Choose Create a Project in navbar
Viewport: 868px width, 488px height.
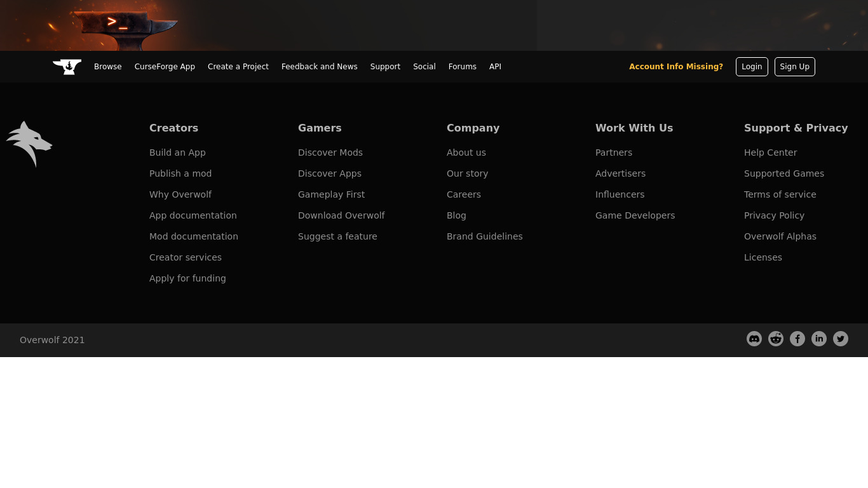pyautogui.click(x=238, y=67)
